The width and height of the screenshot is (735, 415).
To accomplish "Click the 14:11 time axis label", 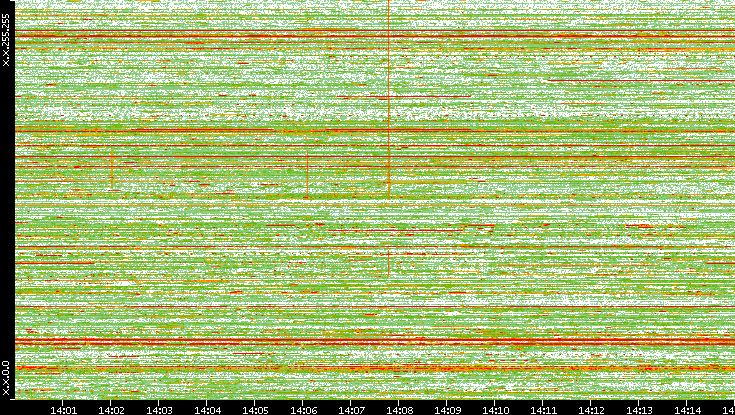I will (x=543, y=410).
